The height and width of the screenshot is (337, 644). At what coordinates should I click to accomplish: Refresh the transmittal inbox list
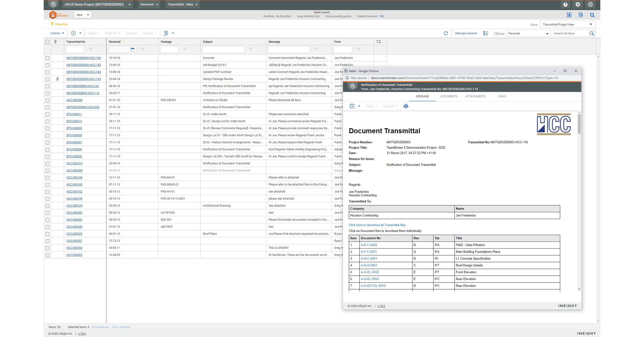446,33
